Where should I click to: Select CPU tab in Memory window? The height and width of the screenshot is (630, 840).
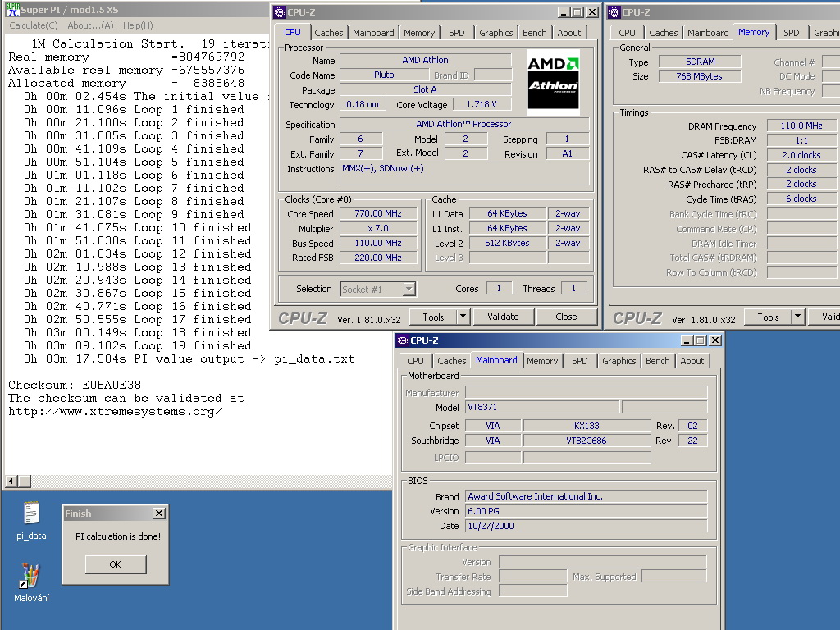point(627,33)
